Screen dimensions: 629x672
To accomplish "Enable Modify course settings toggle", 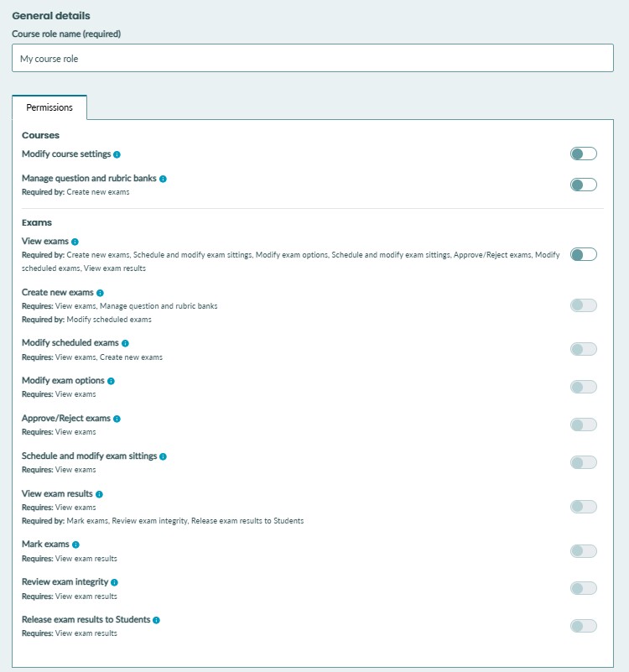I will 583,154.
